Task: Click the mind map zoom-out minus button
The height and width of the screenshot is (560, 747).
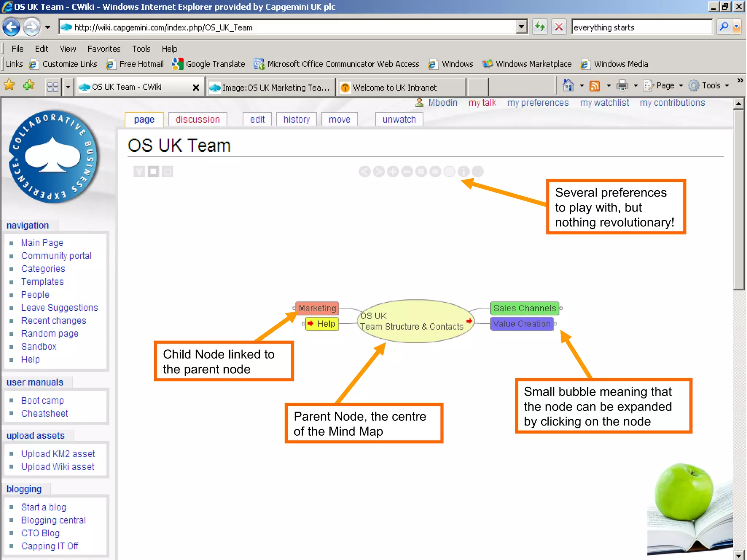Action: click(407, 171)
